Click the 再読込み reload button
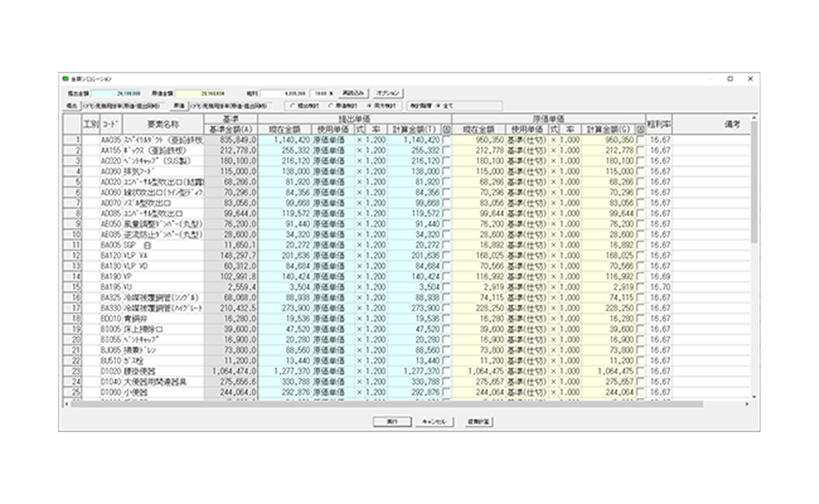Screen dimensions: 819x504 coord(354,93)
